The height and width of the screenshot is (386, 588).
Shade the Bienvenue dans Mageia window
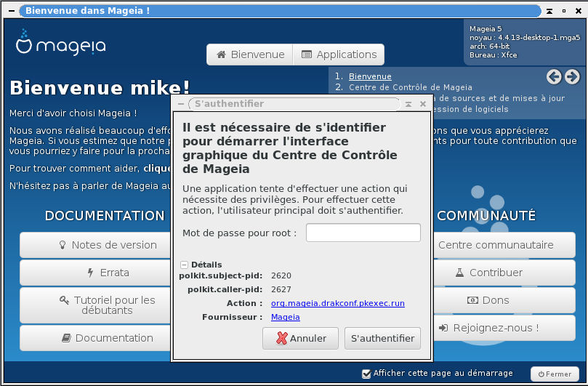tap(549, 11)
